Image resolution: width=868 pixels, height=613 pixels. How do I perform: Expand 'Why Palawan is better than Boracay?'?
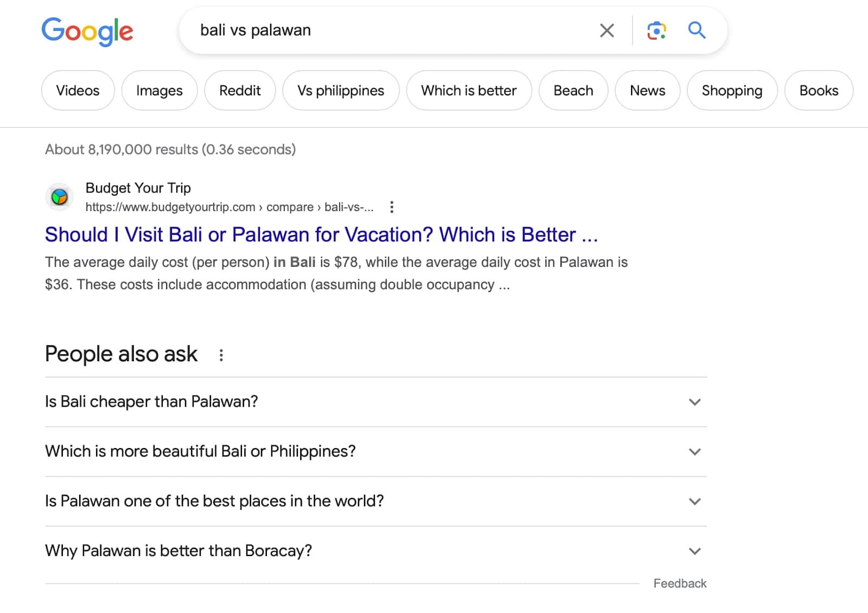695,551
